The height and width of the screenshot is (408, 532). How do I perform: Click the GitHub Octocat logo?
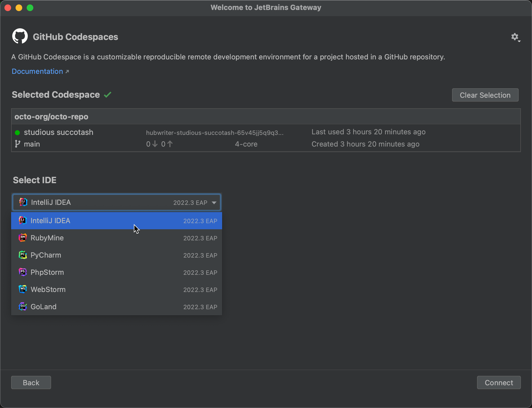click(x=20, y=36)
